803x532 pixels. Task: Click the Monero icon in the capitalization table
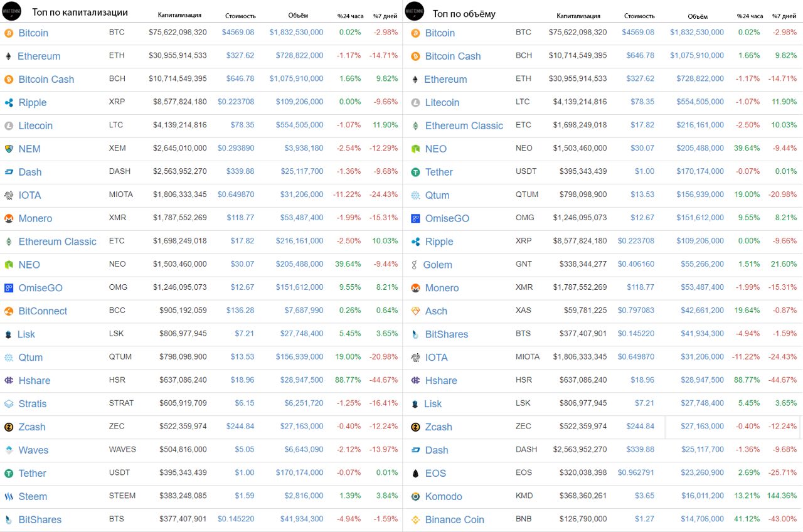coord(9,218)
